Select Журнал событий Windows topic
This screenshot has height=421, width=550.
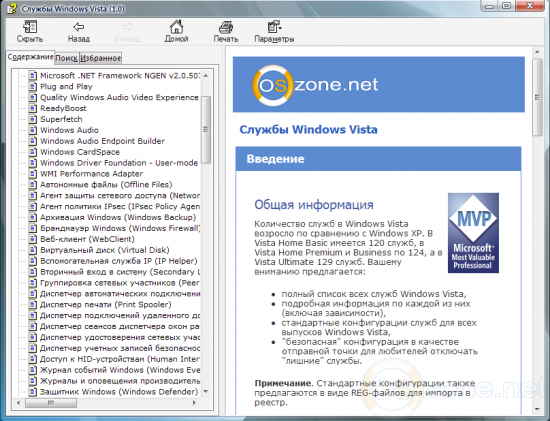pos(120,370)
